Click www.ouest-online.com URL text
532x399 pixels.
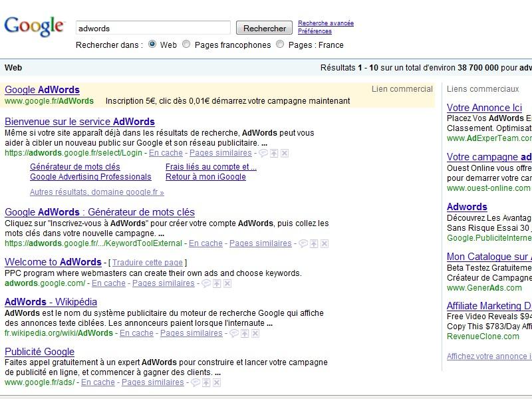click(x=488, y=188)
